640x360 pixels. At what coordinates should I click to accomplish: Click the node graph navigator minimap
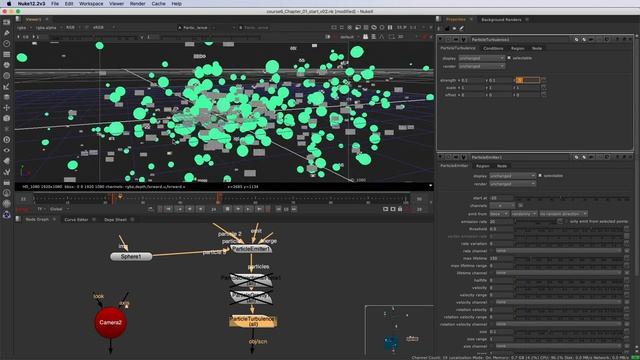399,330
